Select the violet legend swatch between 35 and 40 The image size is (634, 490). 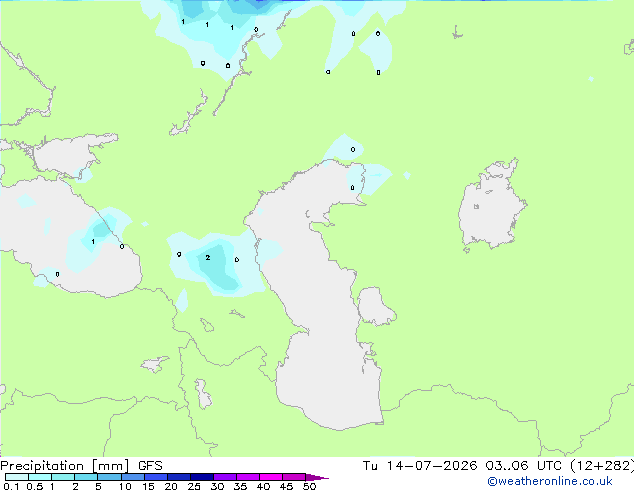tap(247, 477)
